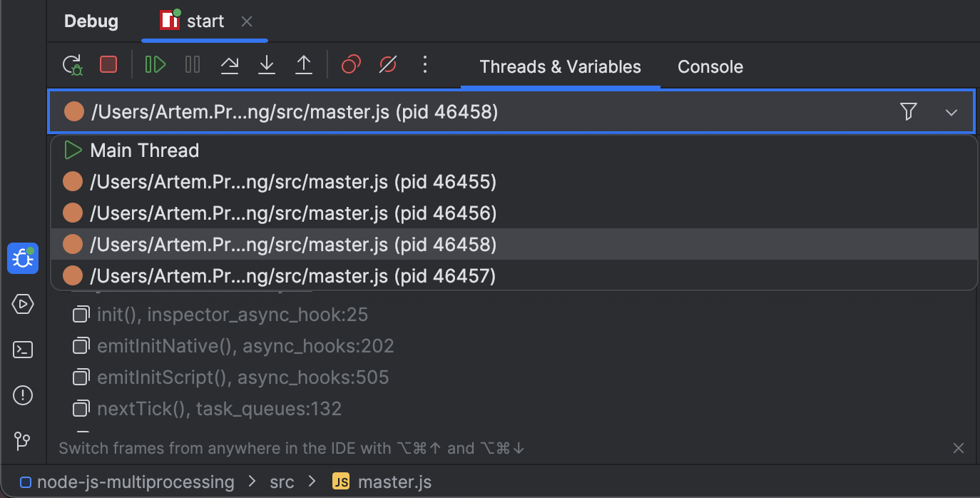Open the Terminal tool window
This screenshot has height=498, width=980.
(22, 349)
